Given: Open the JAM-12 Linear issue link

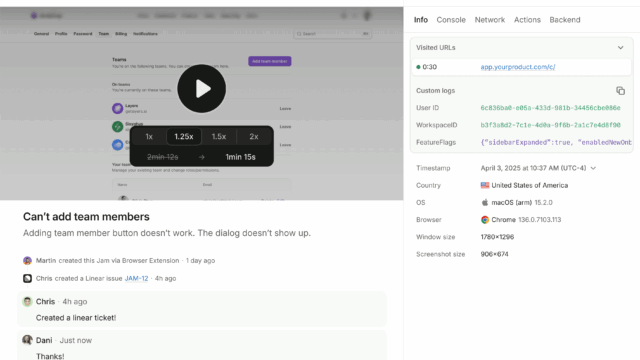Looking at the screenshot, I should click(136, 278).
